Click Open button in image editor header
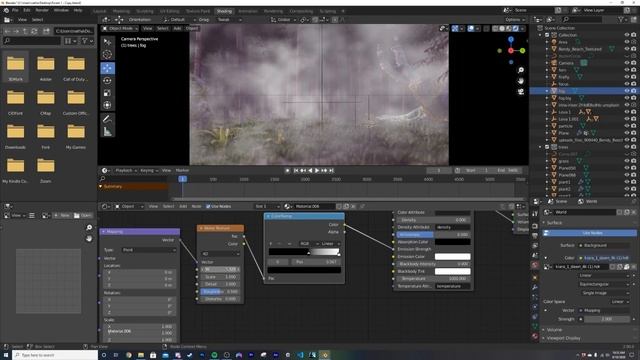This screenshot has width=640, height=360. (x=83, y=216)
